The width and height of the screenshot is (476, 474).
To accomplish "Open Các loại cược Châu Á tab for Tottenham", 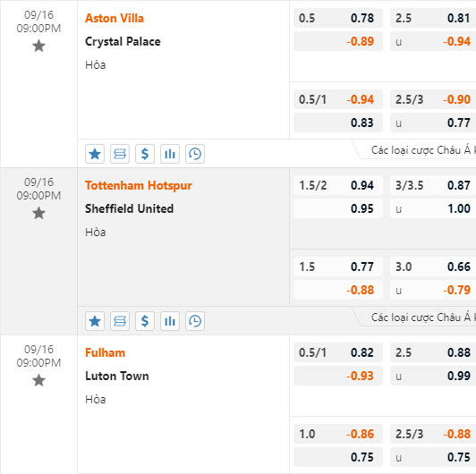I will click(421, 317).
